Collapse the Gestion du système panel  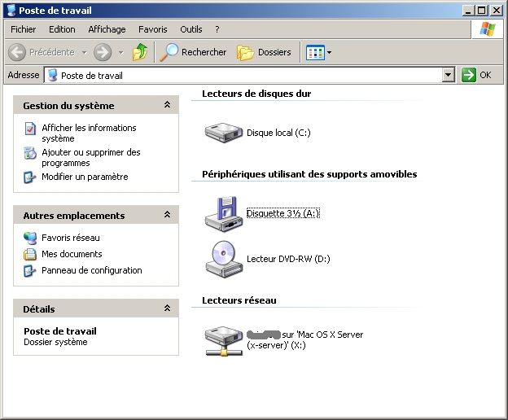167,106
